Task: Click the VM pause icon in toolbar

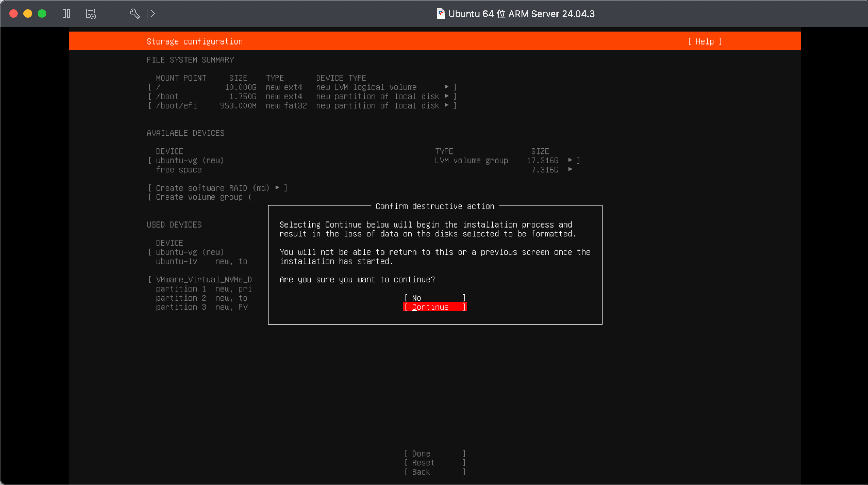Action: pos(66,14)
